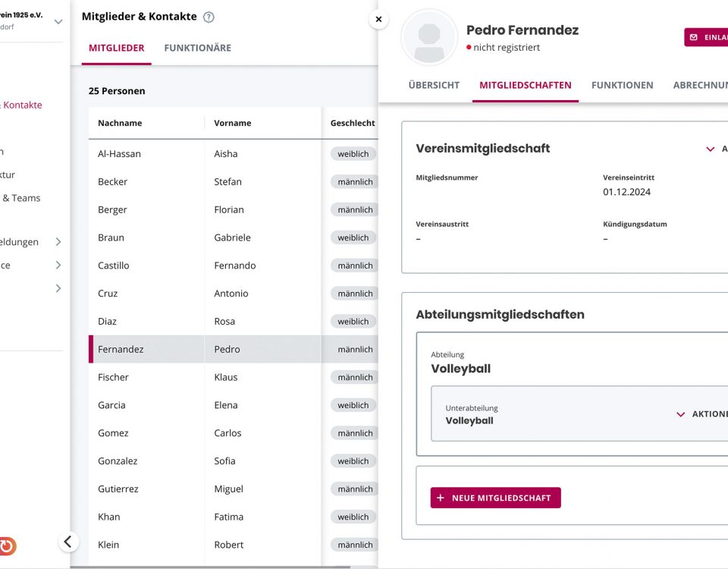Screen dimensions: 728x569
Task: Expand the sidebar item ending in 'eldungen'
Action: [58, 242]
